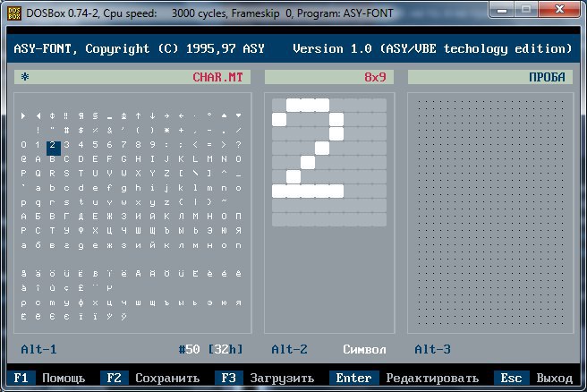Click the CHAR.MT file name header
Viewport: 587px width, 392px height.
pyautogui.click(x=217, y=77)
